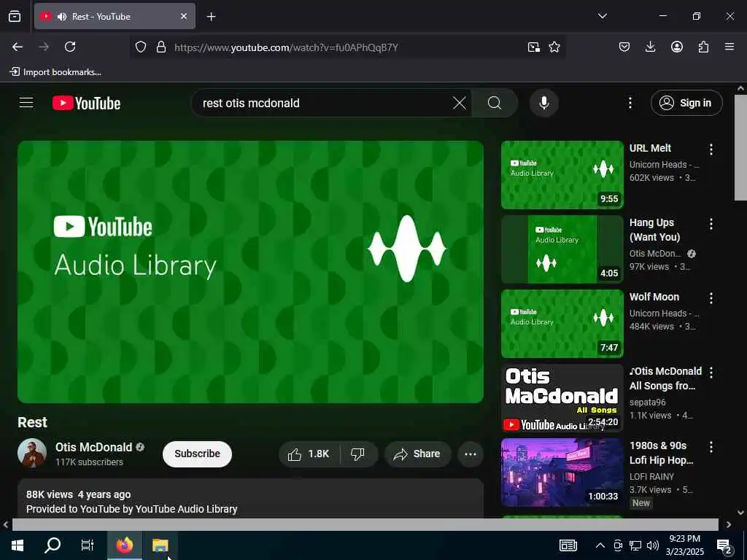The width and height of the screenshot is (747, 560).
Task: View site security padlock info
Action: tap(161, 47)
